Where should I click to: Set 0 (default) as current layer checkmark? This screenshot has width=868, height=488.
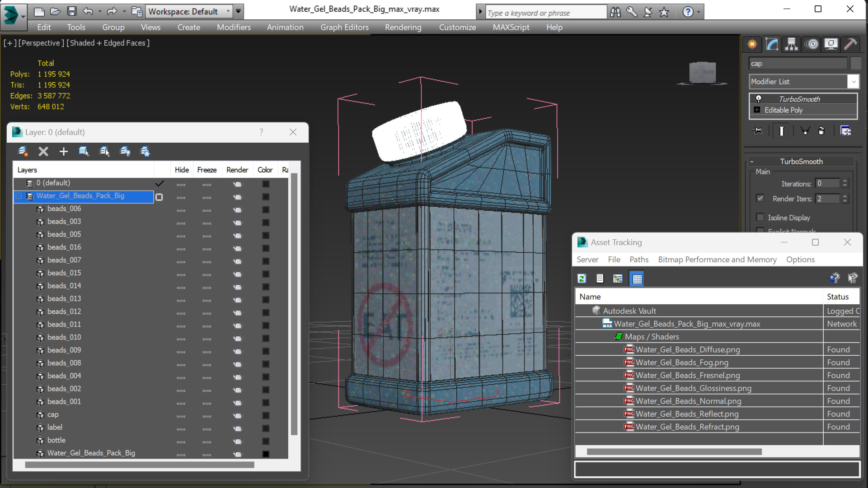coord(160,183)
